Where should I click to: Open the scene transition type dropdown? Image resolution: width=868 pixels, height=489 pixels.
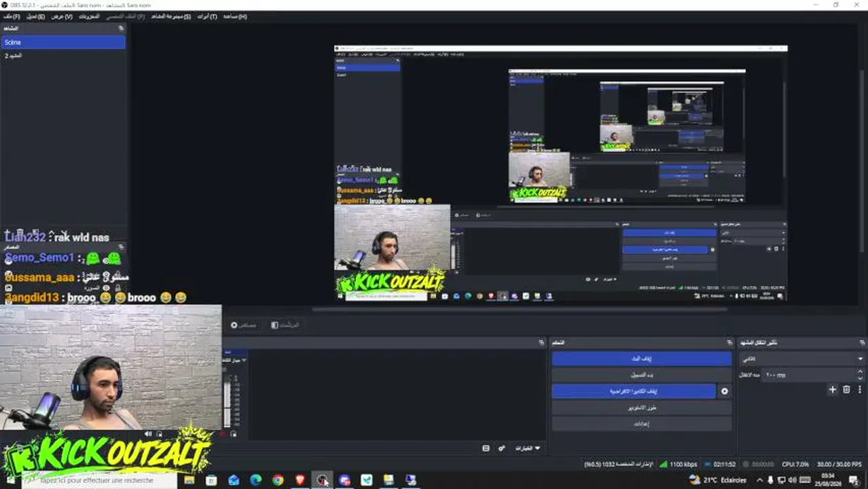(x=802, y=359)
